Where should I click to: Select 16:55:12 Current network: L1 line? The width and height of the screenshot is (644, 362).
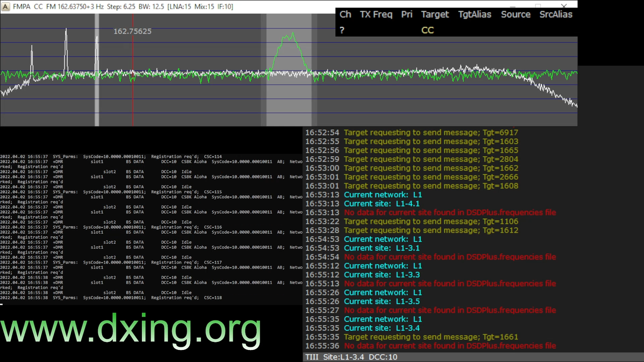click(364, 266)
